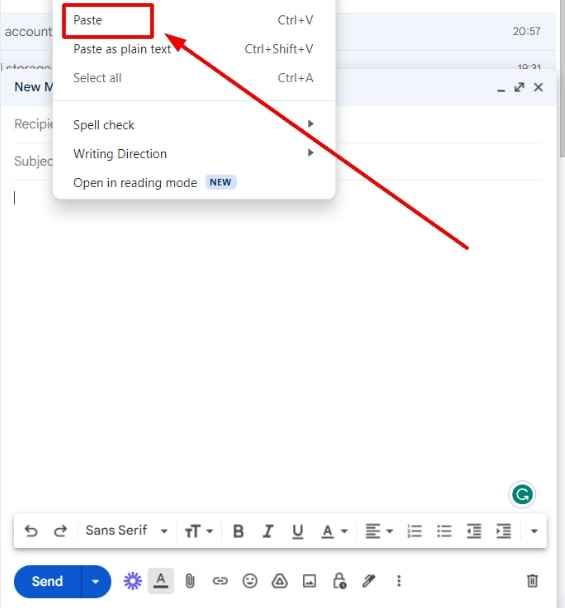Image resolution: width=565 pixels, height=608 pixels.
Task: Insert a link using the chain icon
Action: [x=220, y=581]
